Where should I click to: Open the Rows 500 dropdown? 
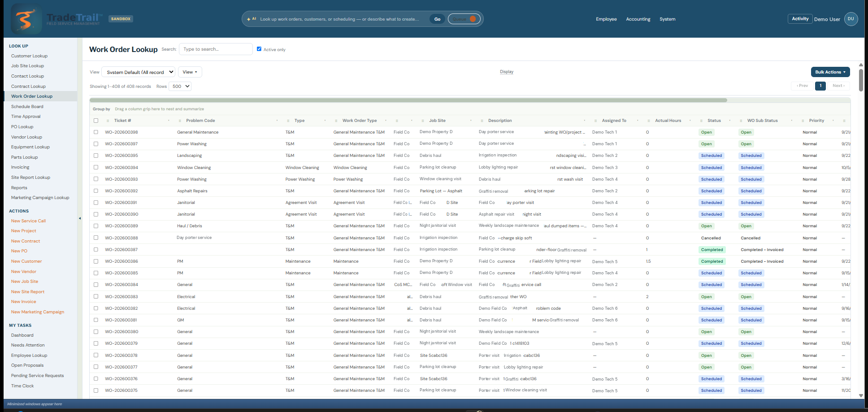click(180, 86)
